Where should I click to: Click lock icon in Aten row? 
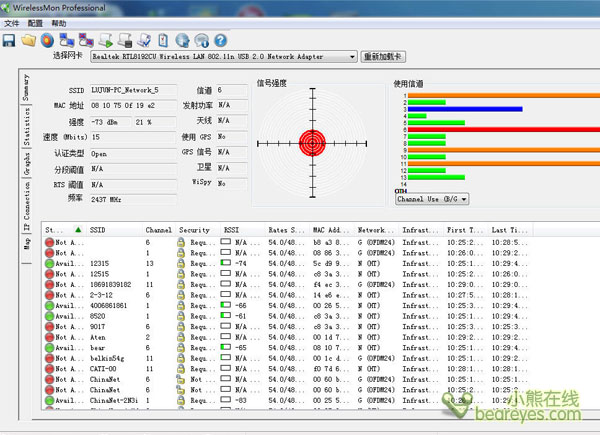(x=181, y=337)
